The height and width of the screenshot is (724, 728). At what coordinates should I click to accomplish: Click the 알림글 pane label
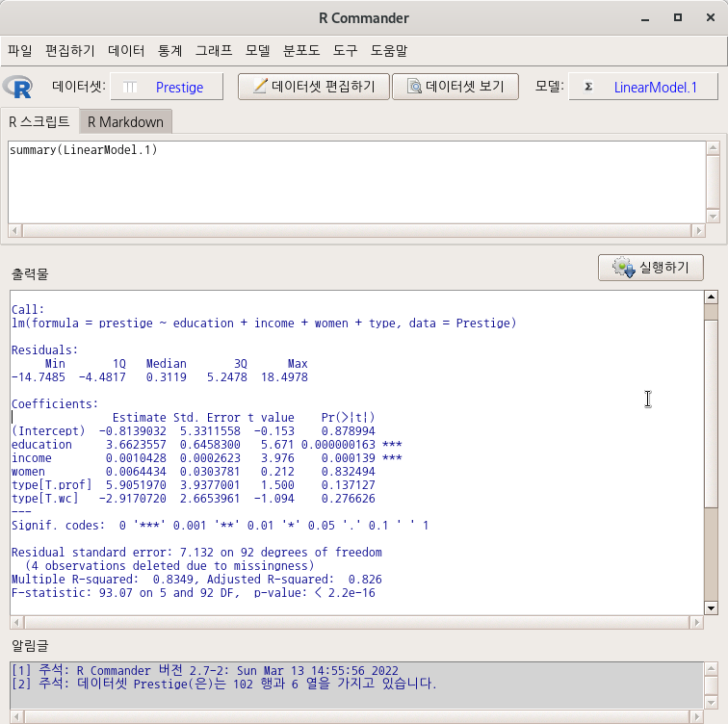point(30,646)
